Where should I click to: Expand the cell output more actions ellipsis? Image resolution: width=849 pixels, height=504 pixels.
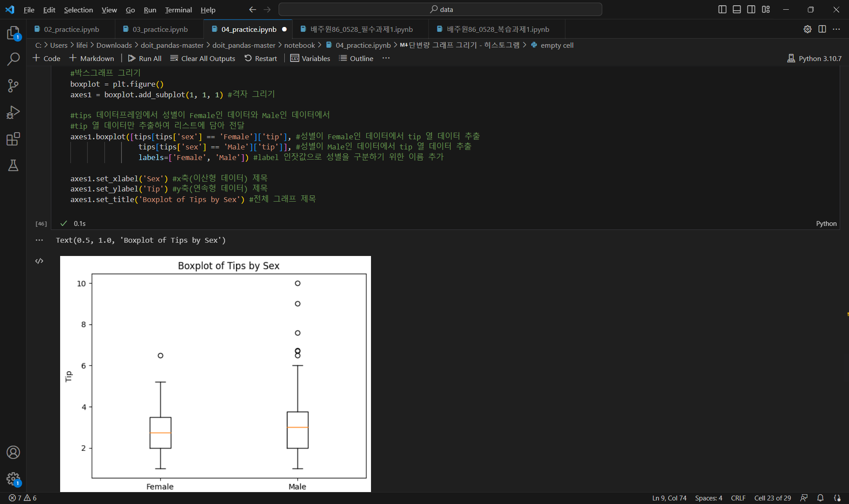(x=39, y=240)
